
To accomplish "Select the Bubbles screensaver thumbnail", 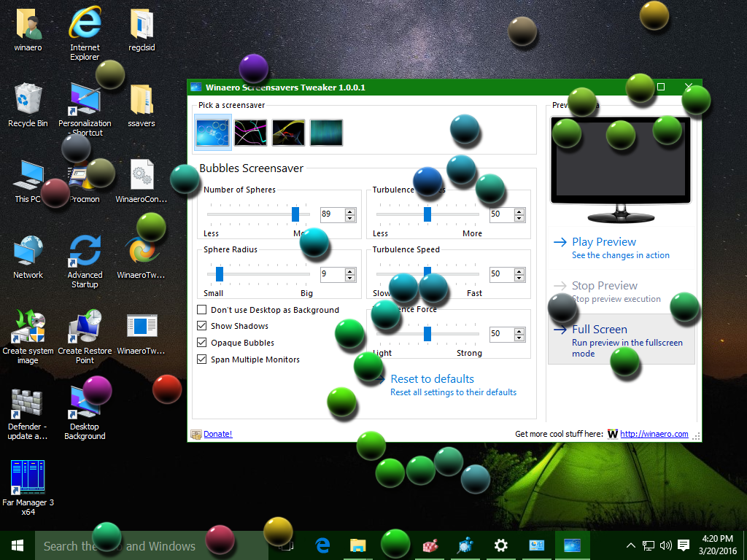I will (212, 133).
